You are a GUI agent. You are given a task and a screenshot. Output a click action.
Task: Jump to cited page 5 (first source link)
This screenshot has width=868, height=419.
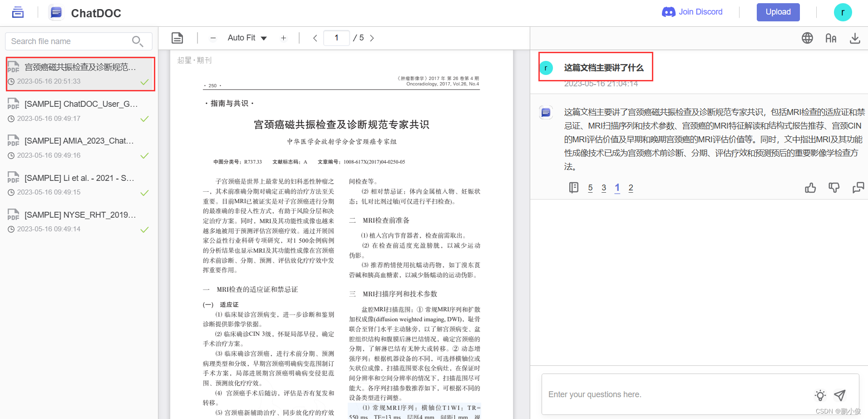tap(590, 188)
